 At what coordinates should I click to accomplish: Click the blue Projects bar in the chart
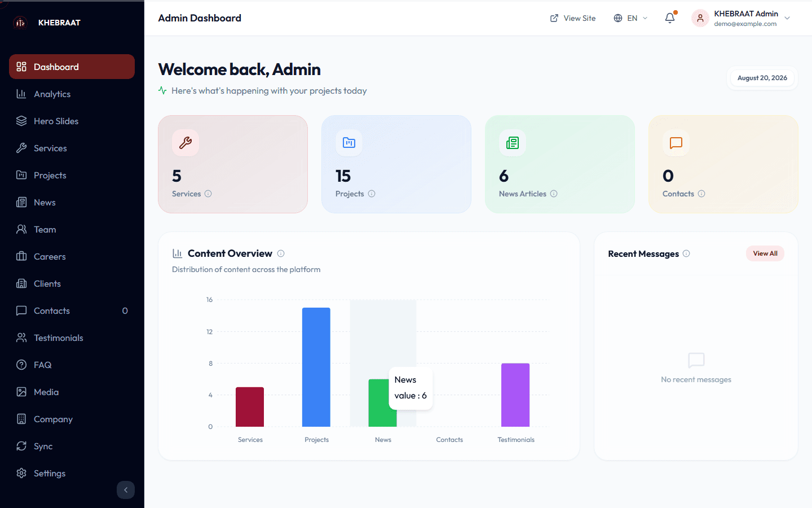316,367
